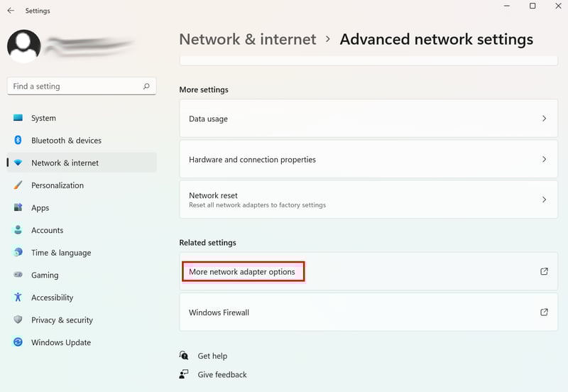Click the 'Advanced network settings' title
The height and width of the screenshot is (392, 568).
(x=437, y=39)
